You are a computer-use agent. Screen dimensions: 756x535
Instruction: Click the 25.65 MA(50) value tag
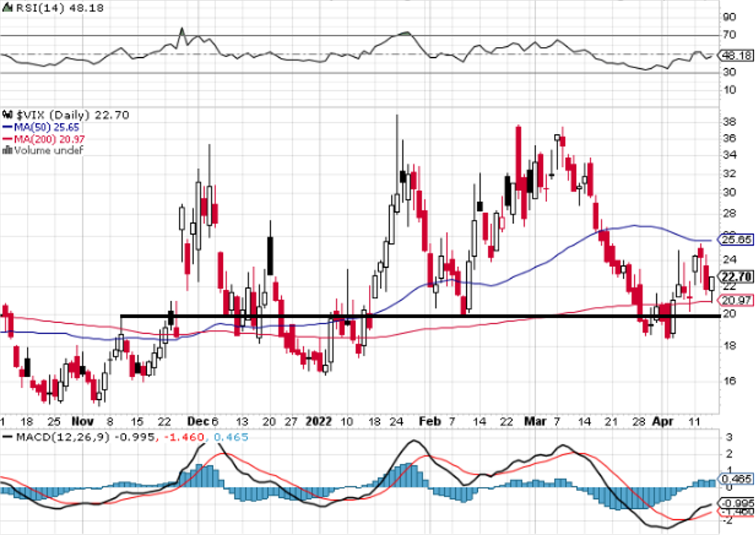pyautogui.click(x=736, y=240)
